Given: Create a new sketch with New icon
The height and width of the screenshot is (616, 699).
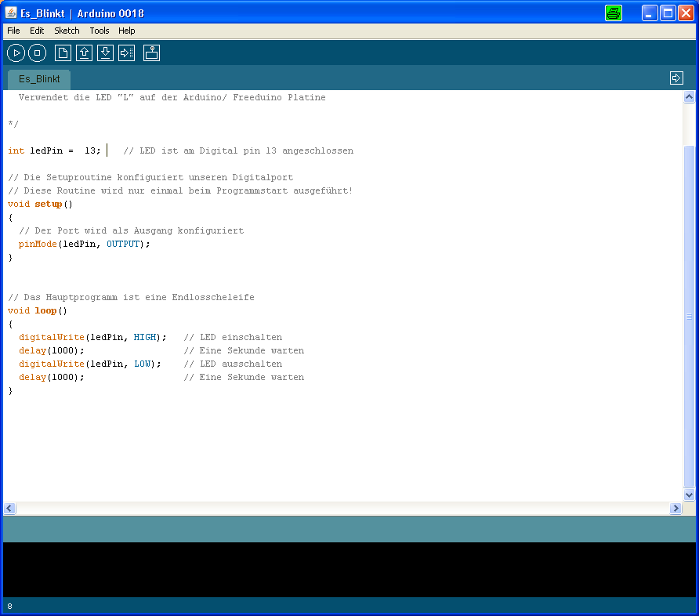Looking at the screenshot, I should pyautogui.click(x=63, y=53).
